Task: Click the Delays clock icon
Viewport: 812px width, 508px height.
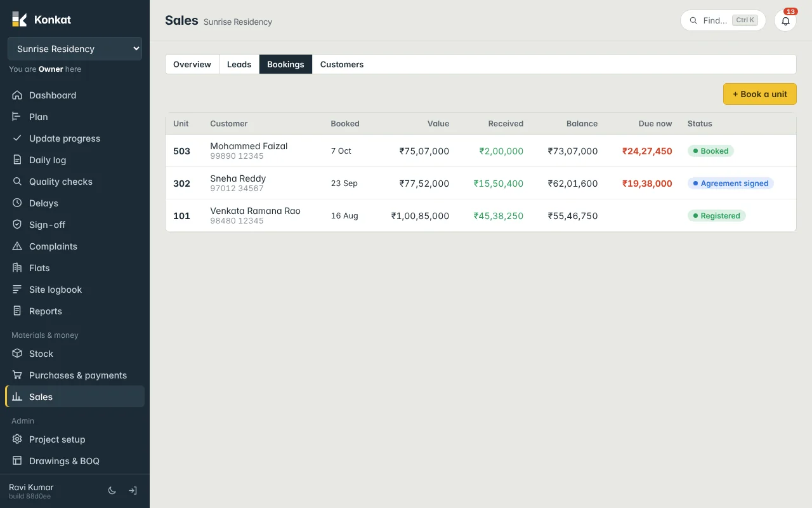Action: click(x=17, y=203)
